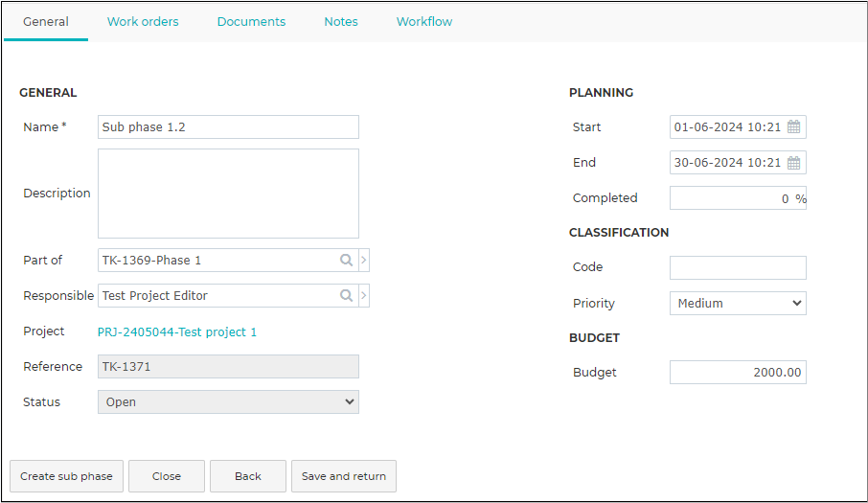Open calendar picker for End date
This screenshot has height=503, width=868.
[794, 163]
